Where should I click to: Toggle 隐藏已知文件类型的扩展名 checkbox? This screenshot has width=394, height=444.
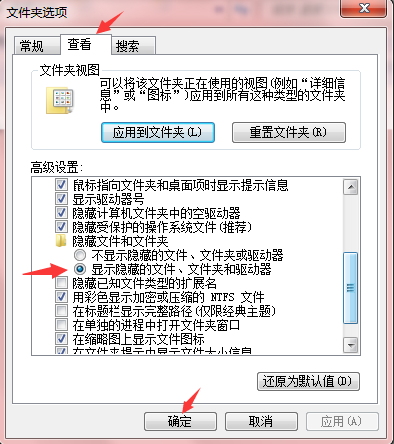[x=61, y=283]
